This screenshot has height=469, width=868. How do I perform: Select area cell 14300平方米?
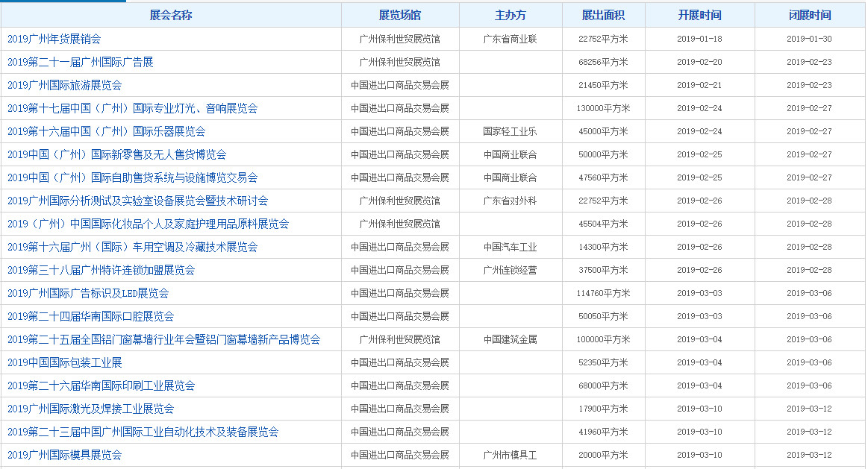click(603, 248)
